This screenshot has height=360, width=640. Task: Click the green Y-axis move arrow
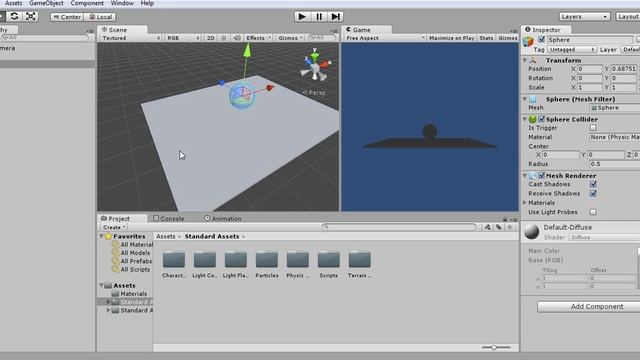coord(247,51)
